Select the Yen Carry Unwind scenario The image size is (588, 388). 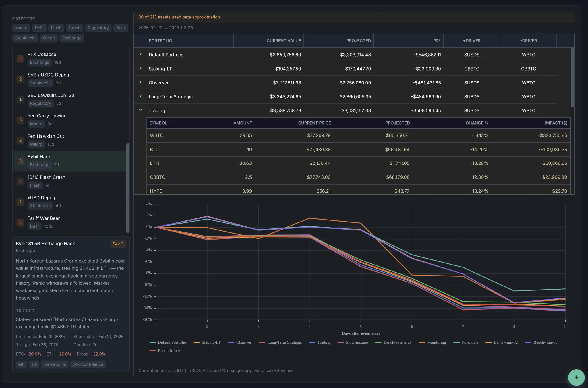[x=69, y=120]
